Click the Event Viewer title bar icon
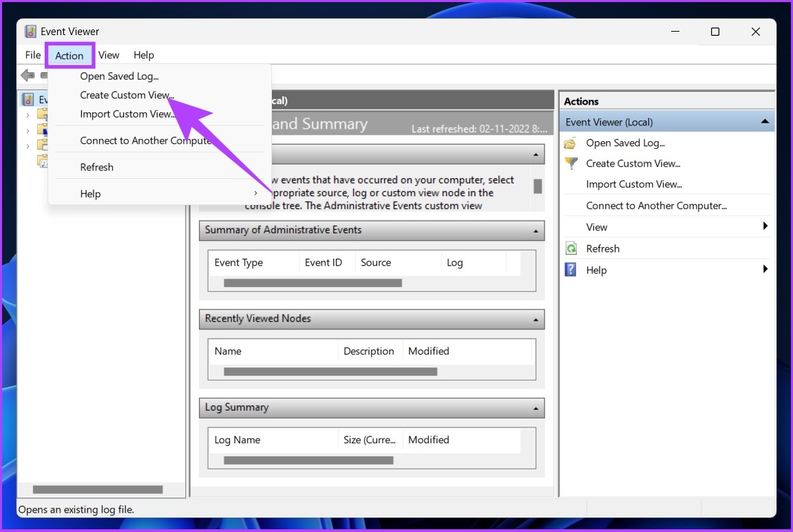 30,32
